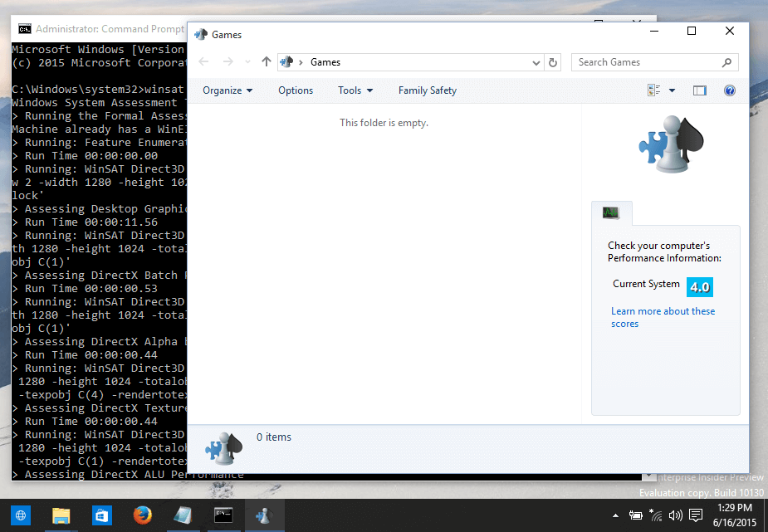The height and width of the screenshot is (532, 768).
Task: Expand the address bar path chevron before Games
Action: [301, 62]
